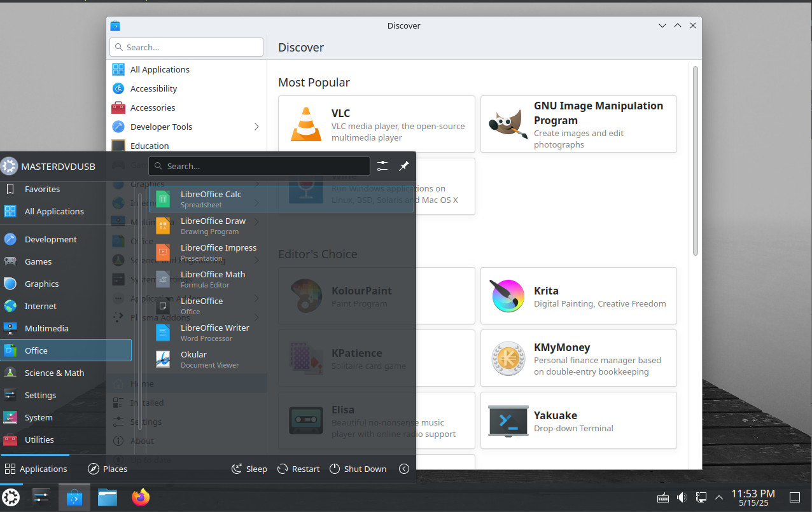The height and width of the screenshot is (512, 812).
Task: Open the Development category
Action: (x=66, y=239)
